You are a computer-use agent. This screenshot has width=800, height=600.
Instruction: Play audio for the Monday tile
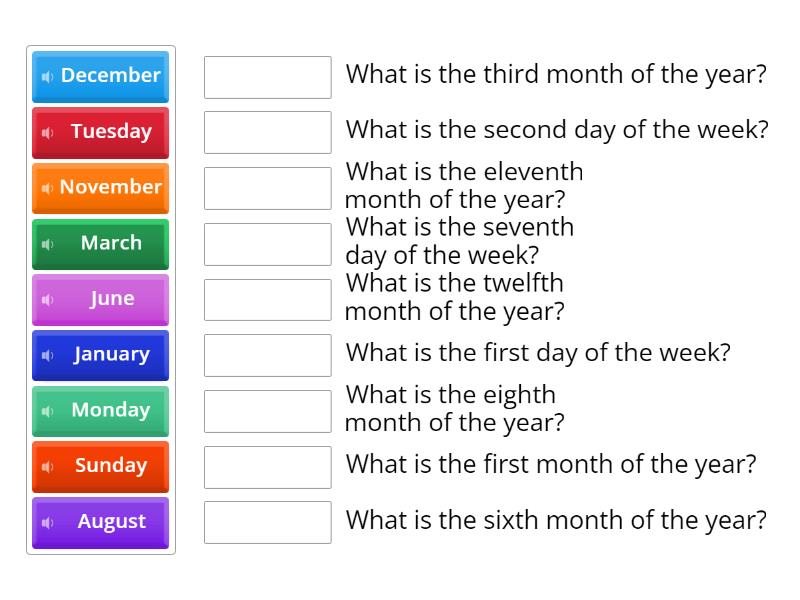tap(49, 411)
